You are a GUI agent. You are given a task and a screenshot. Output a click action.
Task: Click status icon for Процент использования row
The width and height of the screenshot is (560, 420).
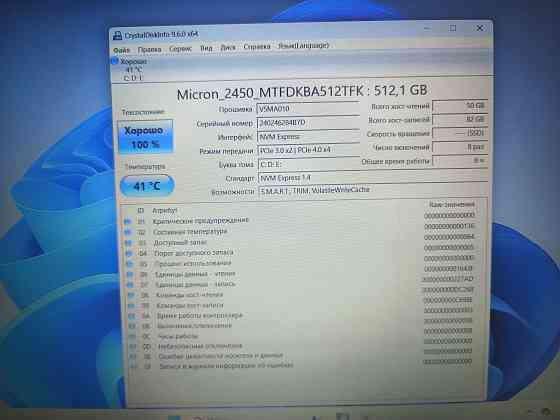[x=130, y=264]
